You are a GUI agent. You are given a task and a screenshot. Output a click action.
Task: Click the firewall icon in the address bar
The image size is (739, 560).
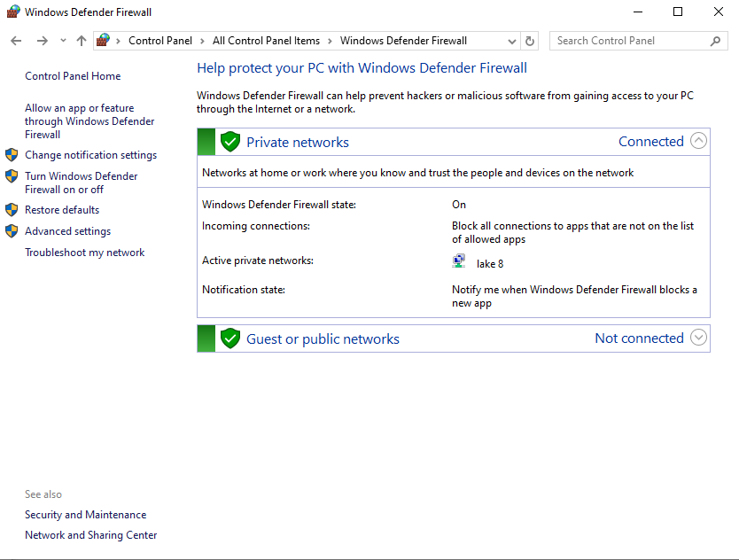pyautogui.click(x=103, y=41)
